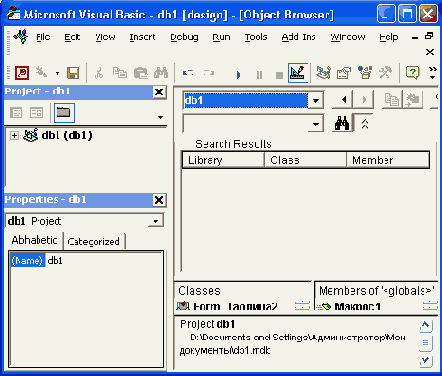Open the Properties Window toolbar icon
Viewport: 442px width, 376px height.
click(344, 73)
